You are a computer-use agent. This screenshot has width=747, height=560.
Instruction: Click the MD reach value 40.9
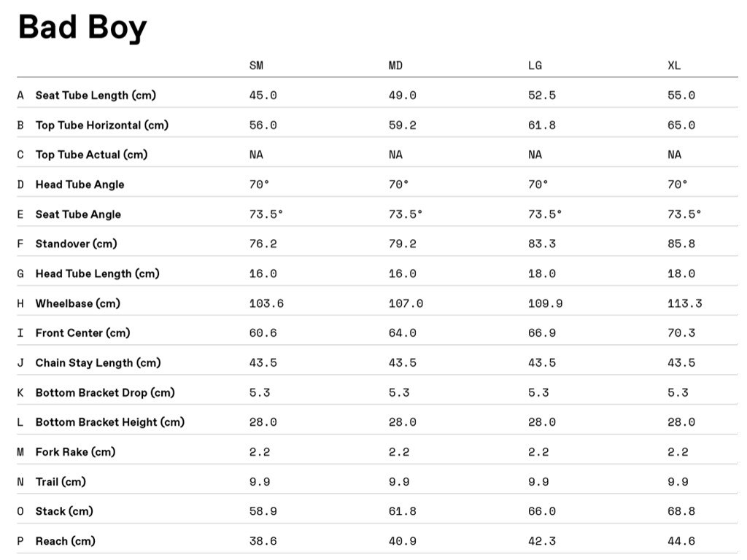(402, 541)
